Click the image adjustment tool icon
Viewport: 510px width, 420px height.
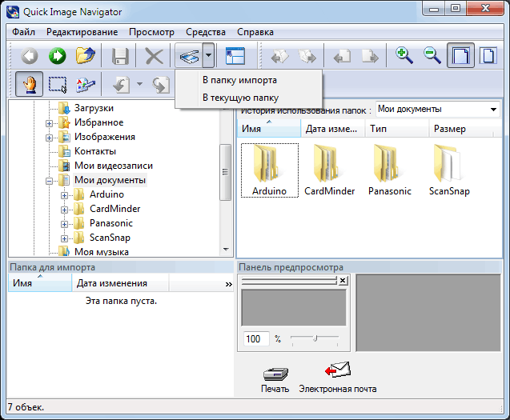[85, 85]
